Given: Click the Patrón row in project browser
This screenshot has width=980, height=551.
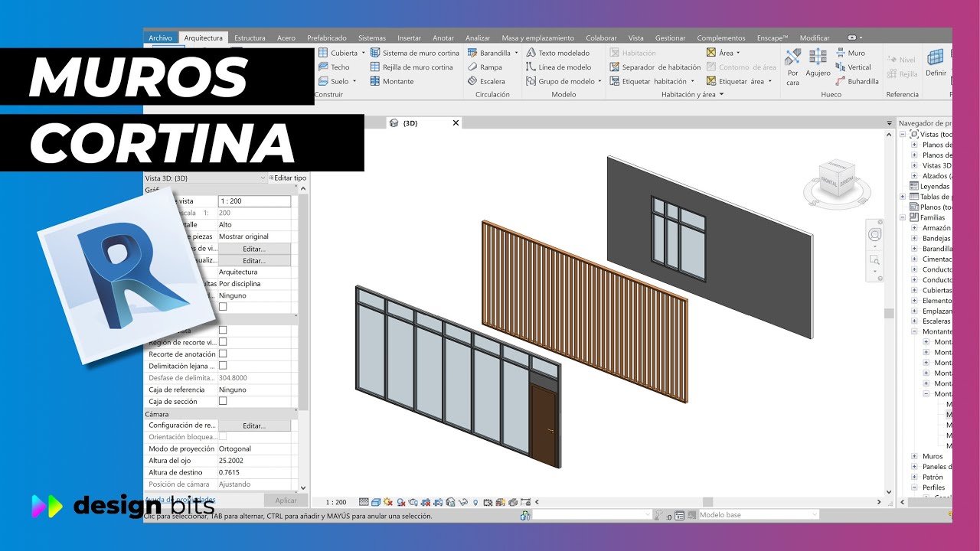Looking at the screenshot, I should pyautogui.click(x=933, y=477).
